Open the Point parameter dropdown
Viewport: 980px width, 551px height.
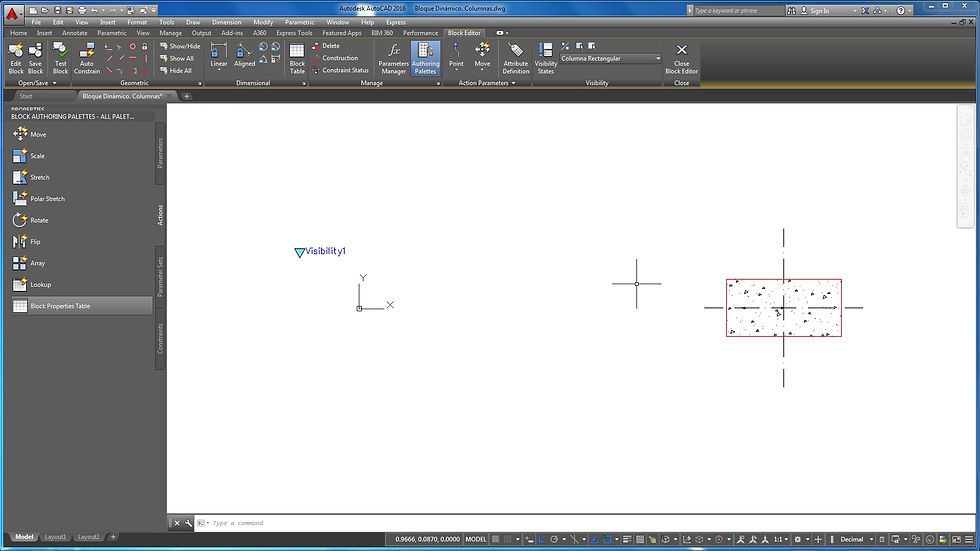point(456,70)
